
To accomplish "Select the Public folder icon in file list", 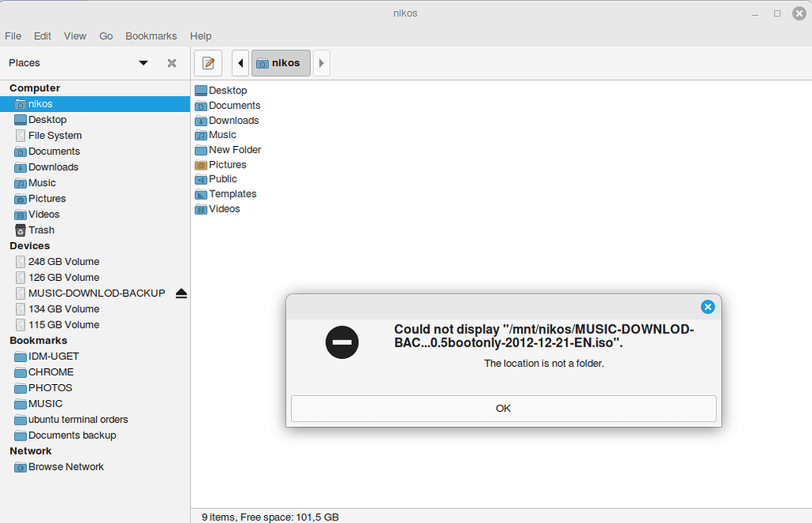I will point(201,179).
